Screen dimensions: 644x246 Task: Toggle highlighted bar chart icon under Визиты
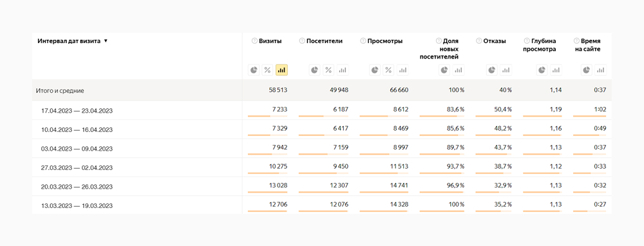click(281, 70)
